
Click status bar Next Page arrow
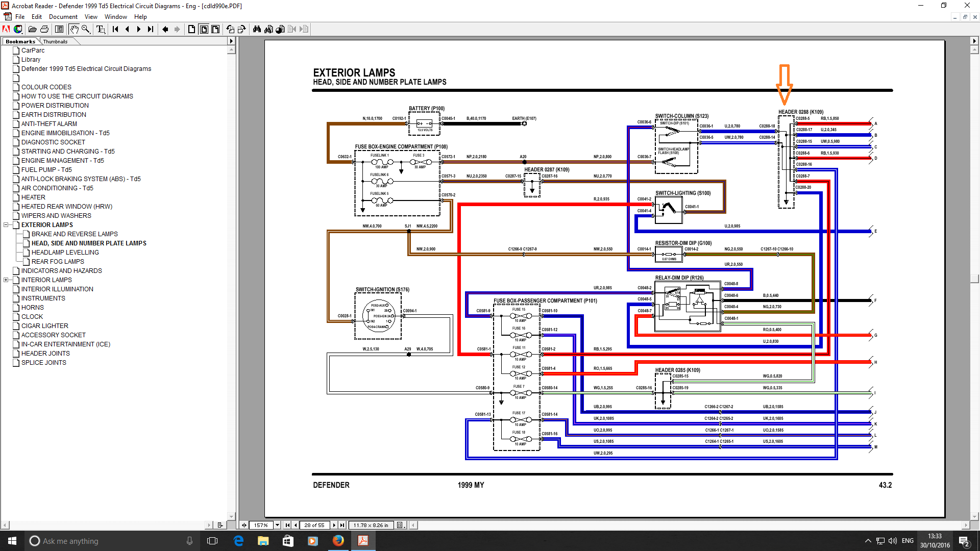[x=334, y=525]
